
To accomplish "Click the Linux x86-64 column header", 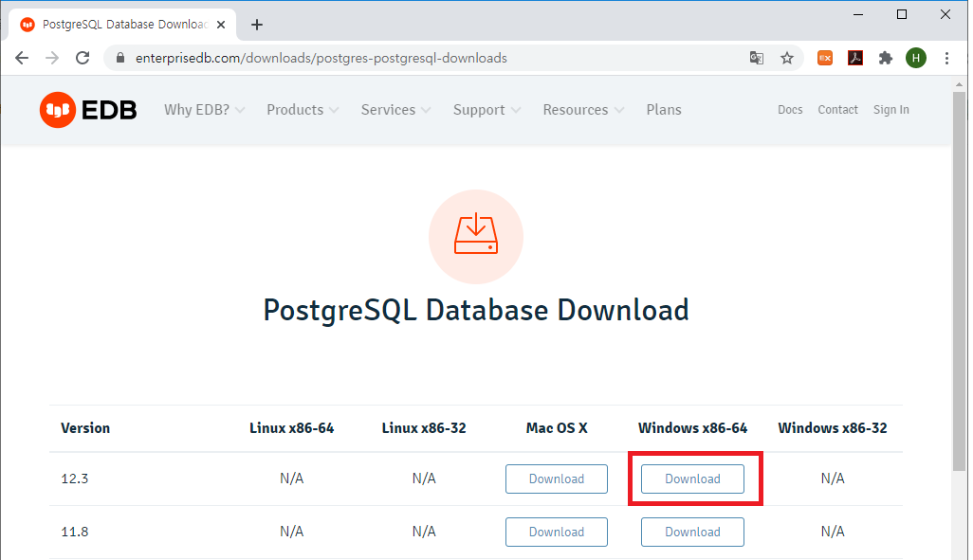I will tap(292, 428).
